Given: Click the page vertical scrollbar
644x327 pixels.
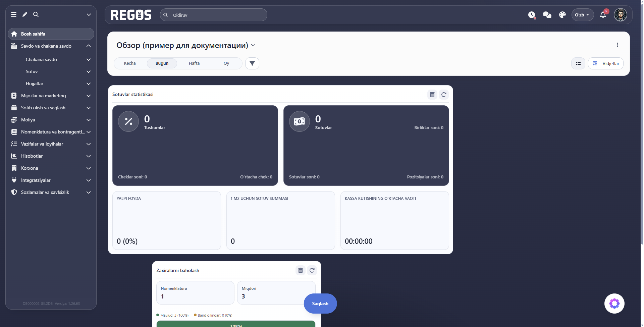Looking at the screenshot, I should click(642, 124).
